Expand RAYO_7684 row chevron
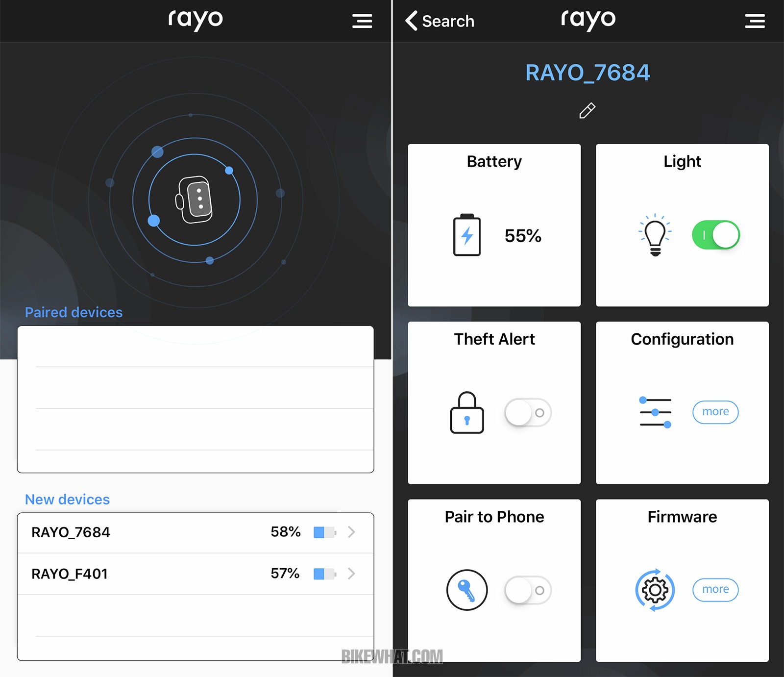The image size is (784, 677). click(x=351, y=532)
